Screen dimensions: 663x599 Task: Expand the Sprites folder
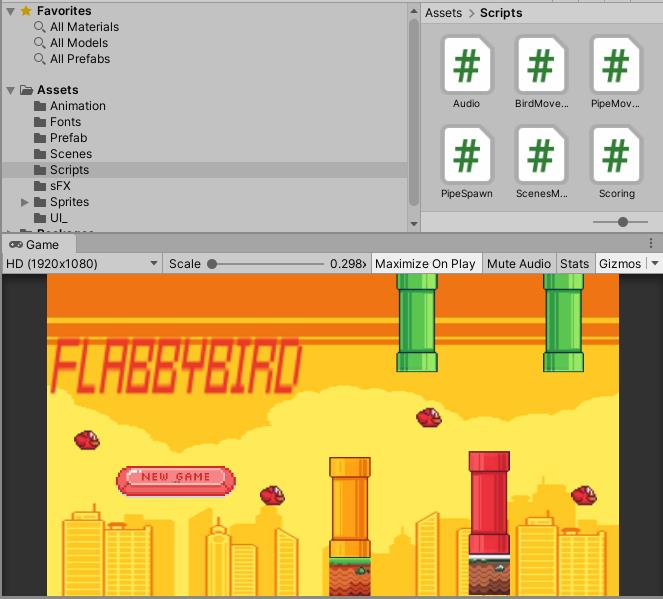click(25, 202)
